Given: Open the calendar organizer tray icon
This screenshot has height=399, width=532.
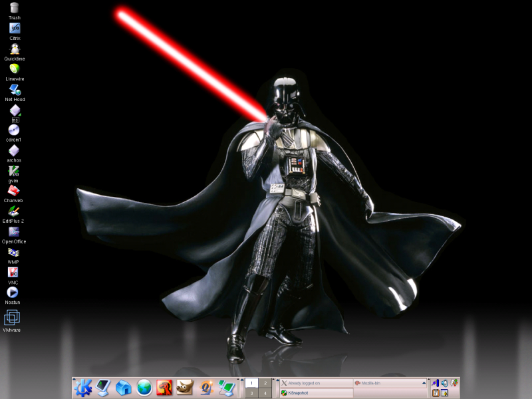Looking at the screenshot, I should [444, 393].
